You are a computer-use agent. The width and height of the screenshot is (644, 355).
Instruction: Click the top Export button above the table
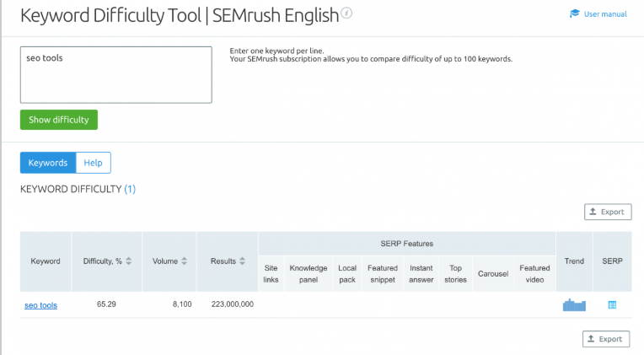click(x=608, y=212)
